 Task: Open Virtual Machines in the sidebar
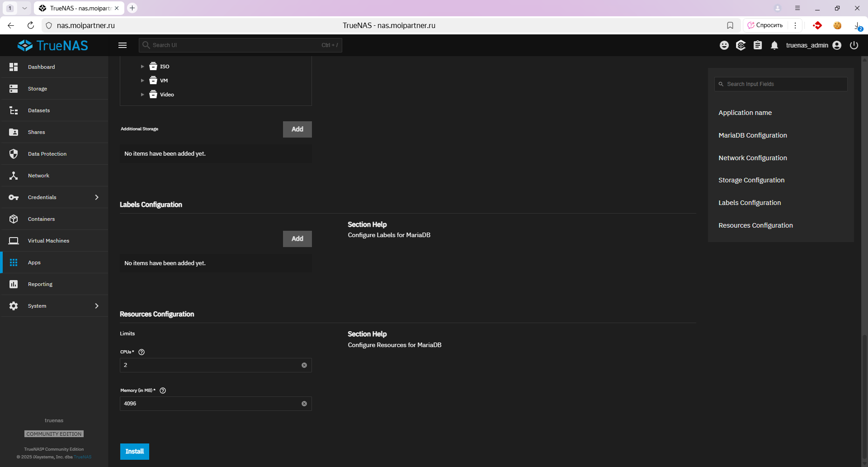pos(48,241)
